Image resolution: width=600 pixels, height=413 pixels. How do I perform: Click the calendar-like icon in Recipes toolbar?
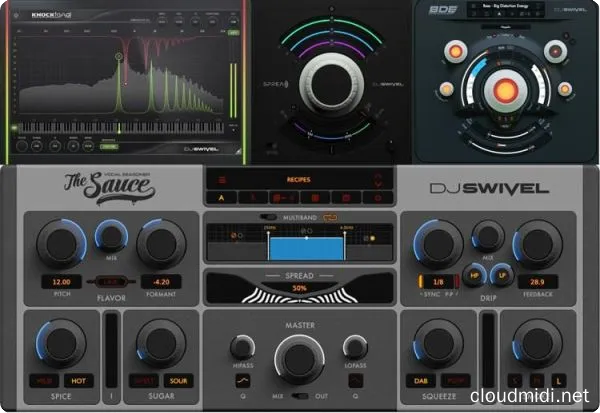(x=346, y=198)
